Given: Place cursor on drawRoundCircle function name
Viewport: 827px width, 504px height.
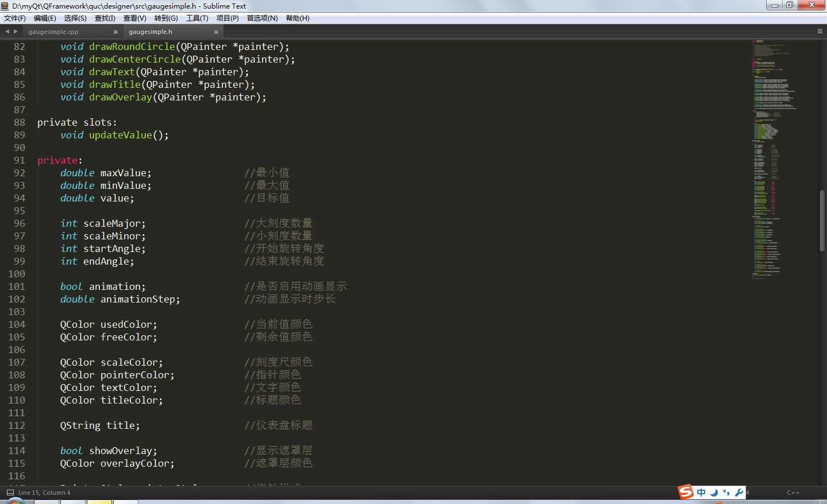Looking at the screenshot, I should coord(132,46).
